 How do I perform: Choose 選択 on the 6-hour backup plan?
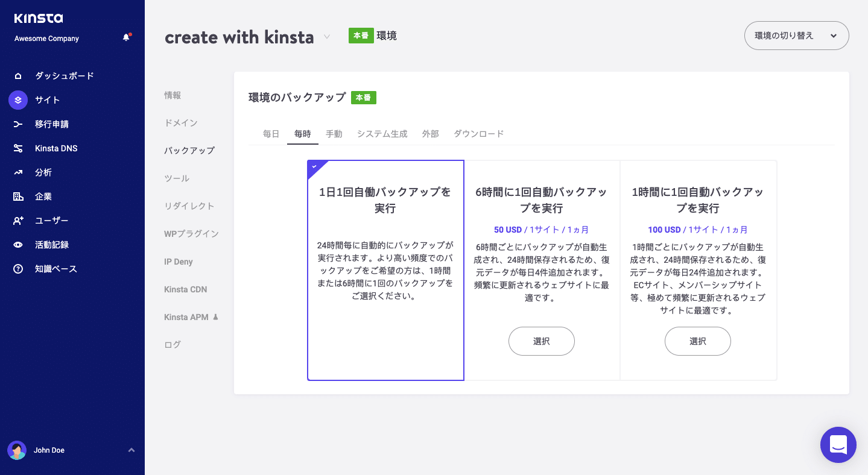pos(541,341)
